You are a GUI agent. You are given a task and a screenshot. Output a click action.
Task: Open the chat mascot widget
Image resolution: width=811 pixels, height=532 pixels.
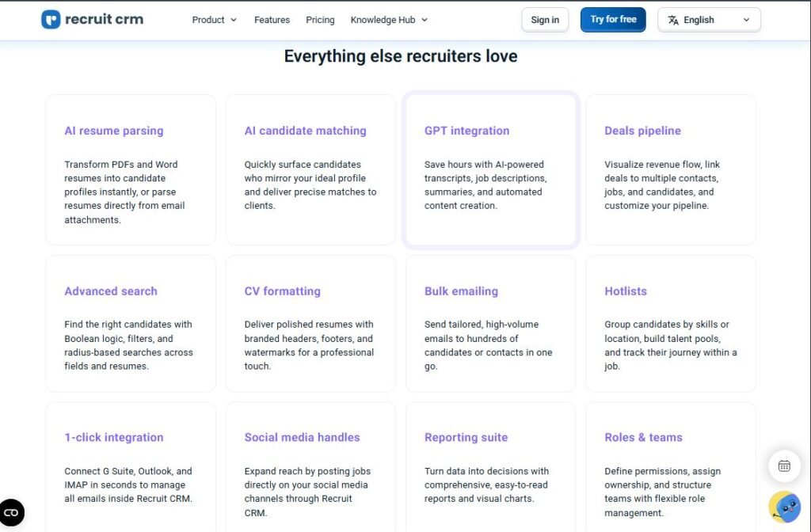[x=783, y=507]
